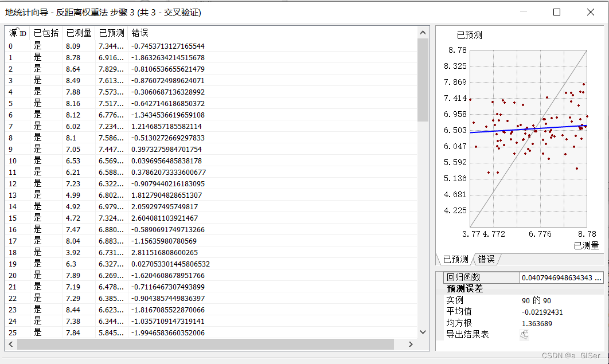Click the 导出结果表 label
609x364 pixels.
pyautogui.click(x=467, y=335)
